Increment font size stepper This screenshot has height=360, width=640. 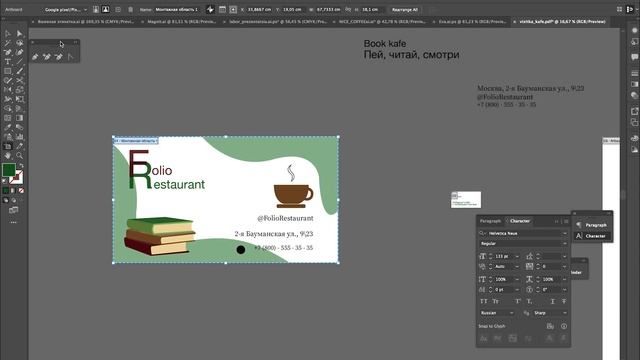pyautogui.click(x=490, y=255)
